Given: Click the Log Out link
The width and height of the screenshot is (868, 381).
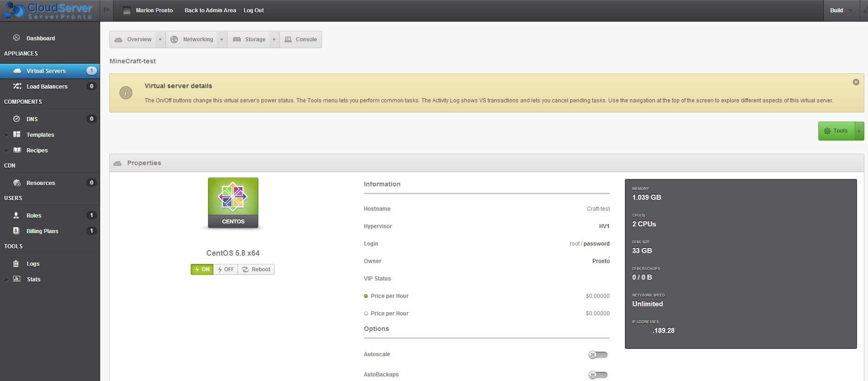Looking at the screenshot, I should pos(254,11).
